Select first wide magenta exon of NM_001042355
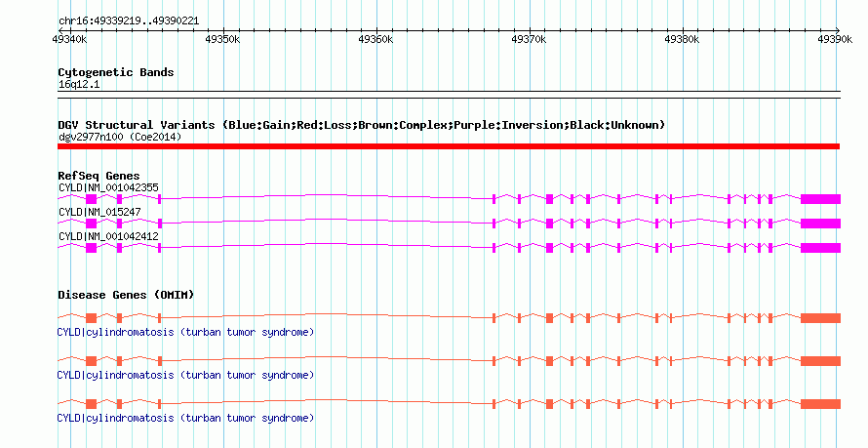The width and height of the screenshot is (868, 448). (92, 199)
